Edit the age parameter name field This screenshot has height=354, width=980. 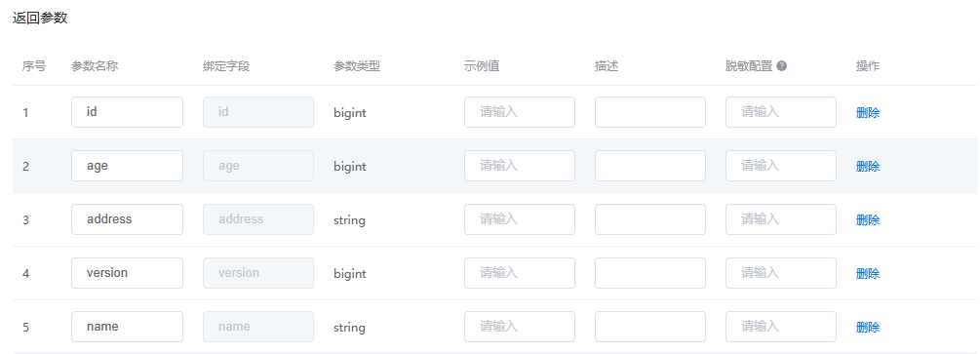pos(127,166)
